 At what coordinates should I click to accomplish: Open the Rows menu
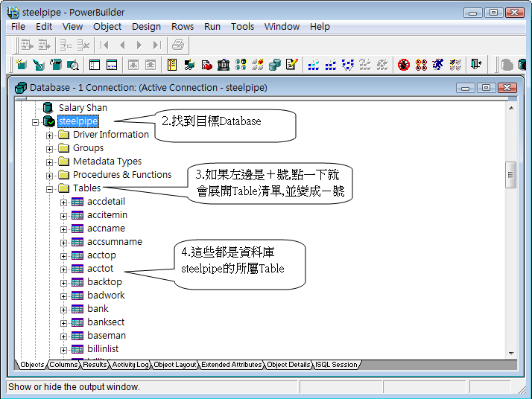click(183, 27)
